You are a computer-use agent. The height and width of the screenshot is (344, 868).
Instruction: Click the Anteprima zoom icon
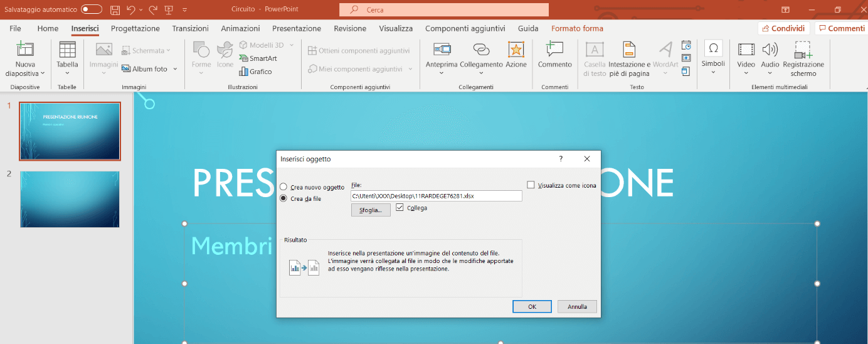coord(442,50)
